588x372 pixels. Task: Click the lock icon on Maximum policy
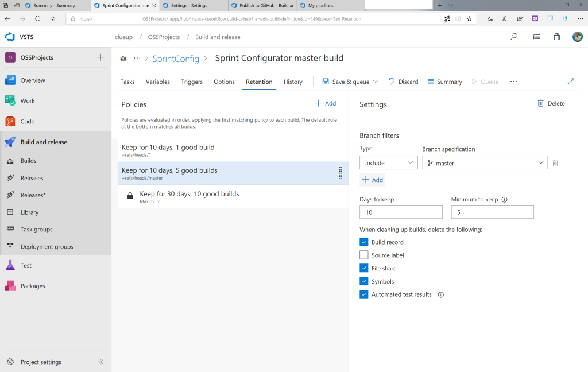click(130, 196)
